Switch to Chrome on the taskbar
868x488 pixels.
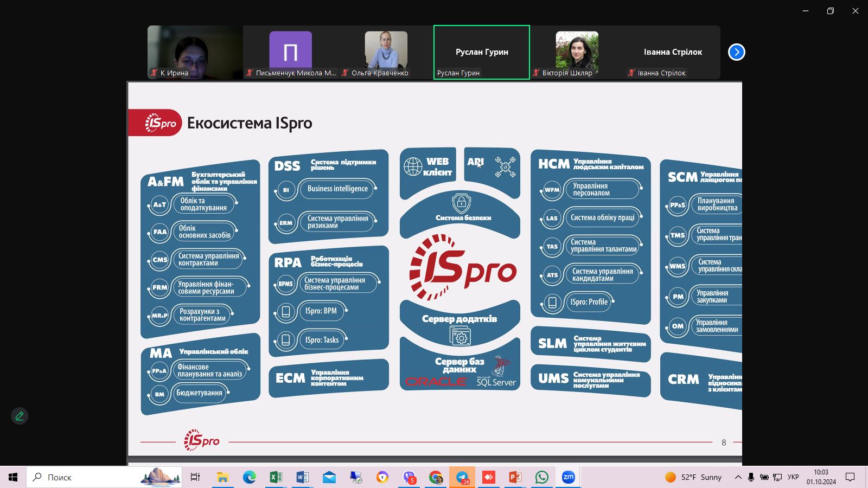[x=436, y=477]
